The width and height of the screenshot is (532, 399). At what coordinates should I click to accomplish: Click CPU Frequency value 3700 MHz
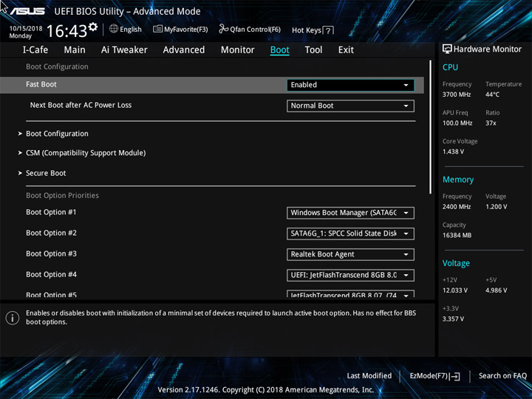457,95
